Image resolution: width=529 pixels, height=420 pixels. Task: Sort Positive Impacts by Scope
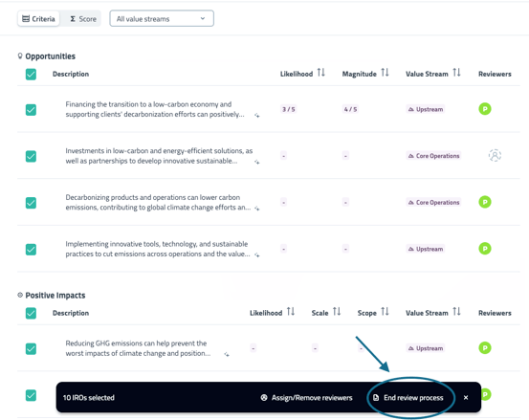click(385, 312)
